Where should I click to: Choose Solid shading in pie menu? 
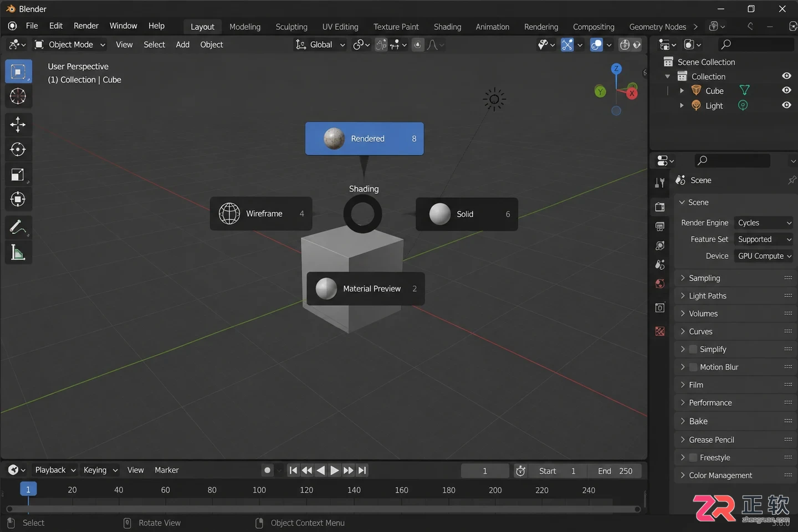click(467, 214)
